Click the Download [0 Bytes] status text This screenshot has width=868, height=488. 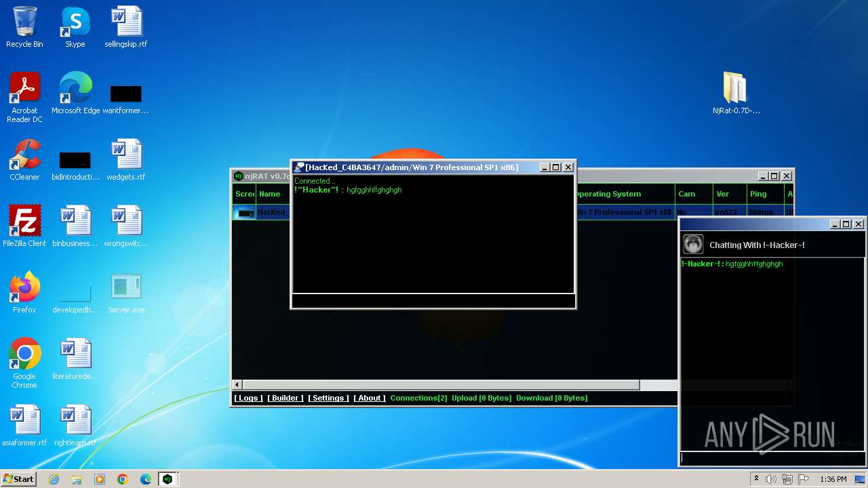click(x=552, y=398)
